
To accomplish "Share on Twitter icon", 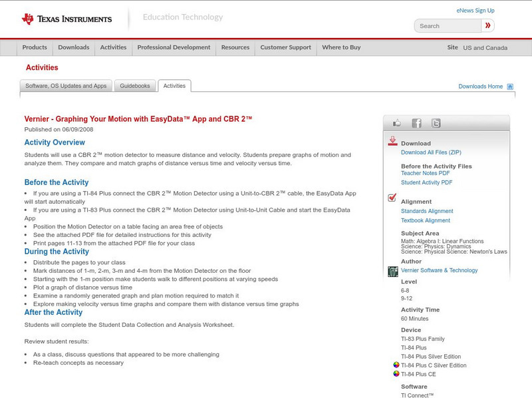I will (436, 123).
